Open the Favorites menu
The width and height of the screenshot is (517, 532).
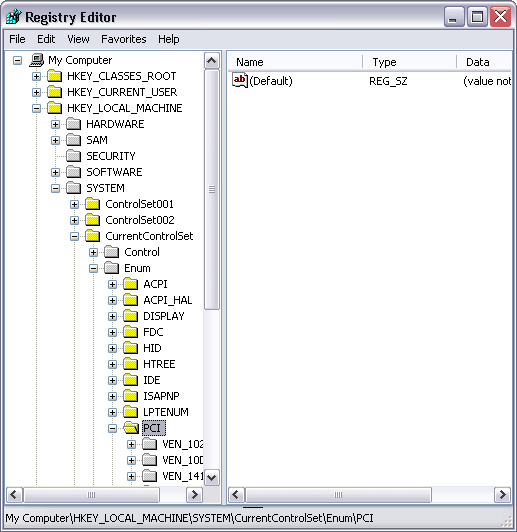(123, 39)
